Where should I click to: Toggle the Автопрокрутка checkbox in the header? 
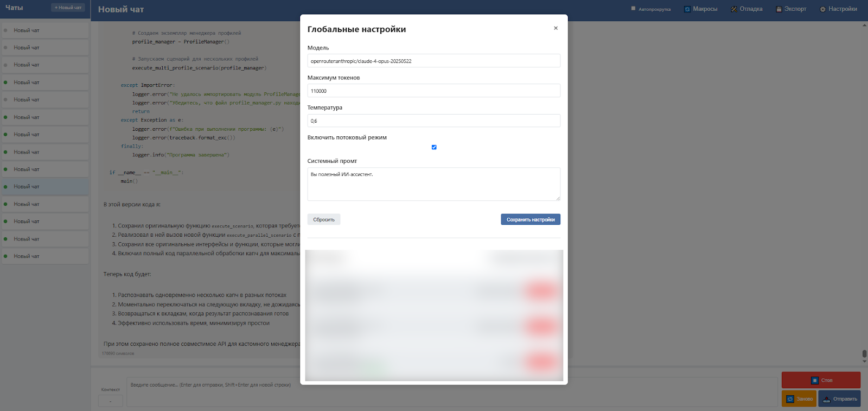tap(633, 8)
